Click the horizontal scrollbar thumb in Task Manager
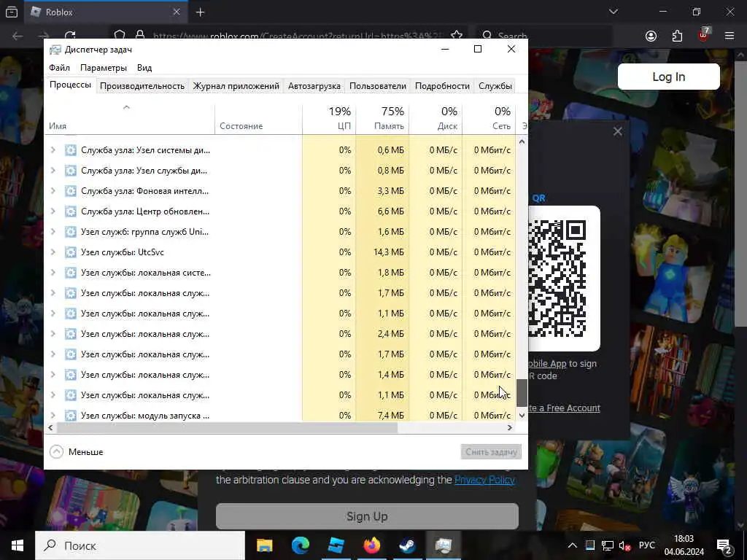The height and width of the screenshot is (560, 747). pyautogui.click(x=227, y=427)
